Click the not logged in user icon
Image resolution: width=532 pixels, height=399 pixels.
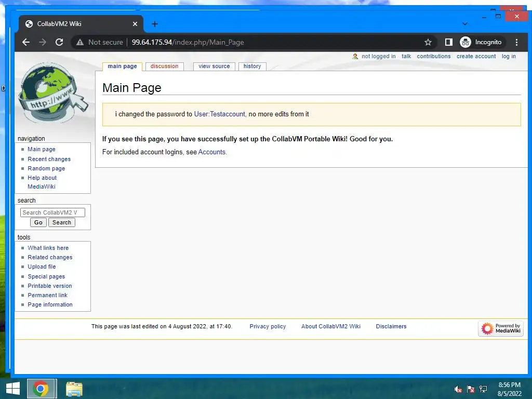coord(355,56)
